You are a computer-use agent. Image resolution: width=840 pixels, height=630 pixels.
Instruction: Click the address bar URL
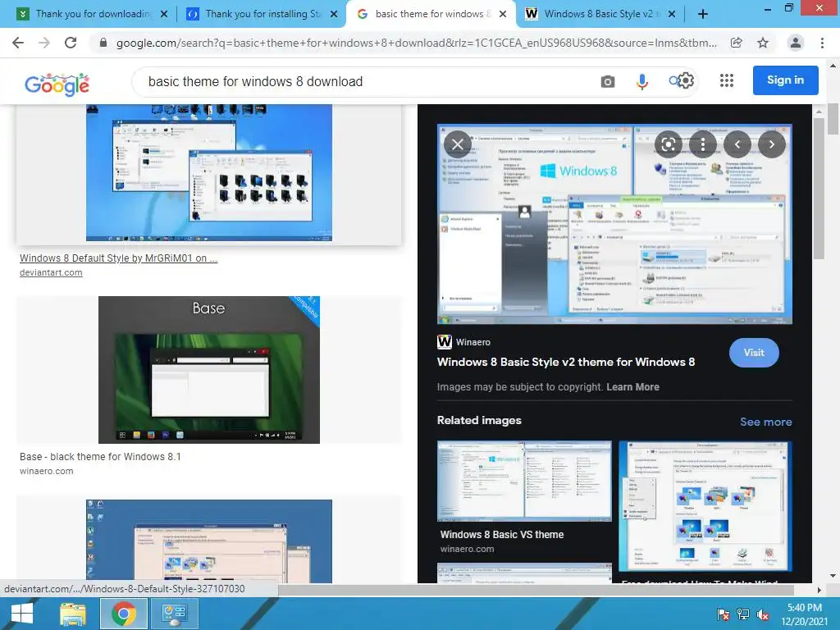click(x=416, y=43)
